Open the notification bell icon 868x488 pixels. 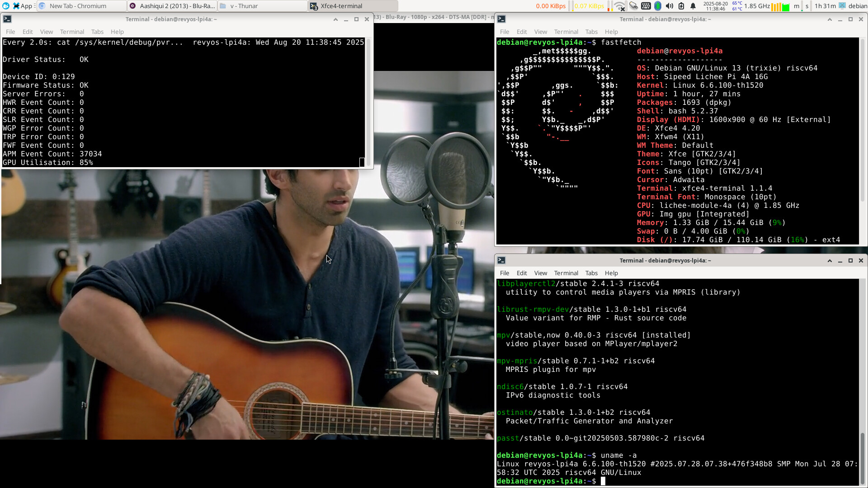(x=693, y=6)
